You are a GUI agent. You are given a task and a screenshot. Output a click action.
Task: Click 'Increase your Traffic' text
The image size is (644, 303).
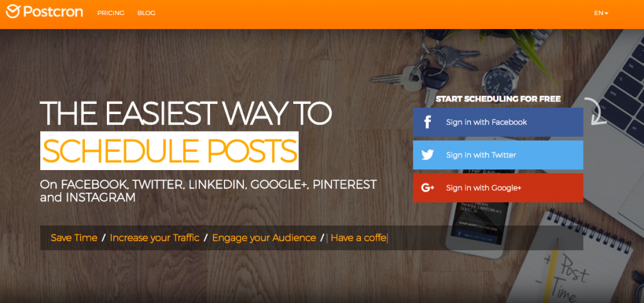pos(155,237)
